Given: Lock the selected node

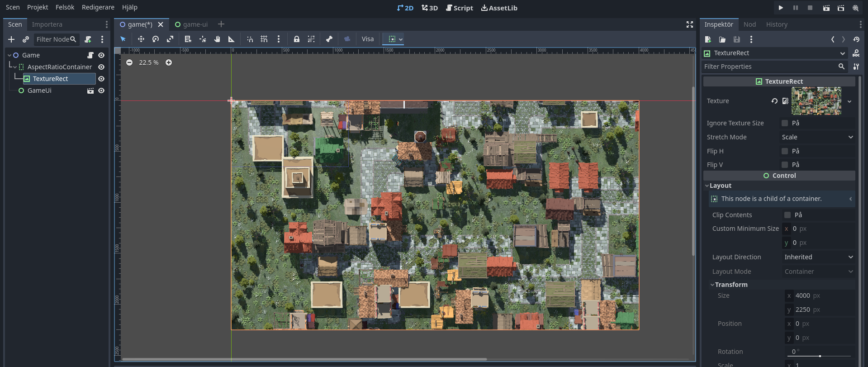Looking at the screenshot, I should point(297,39).
